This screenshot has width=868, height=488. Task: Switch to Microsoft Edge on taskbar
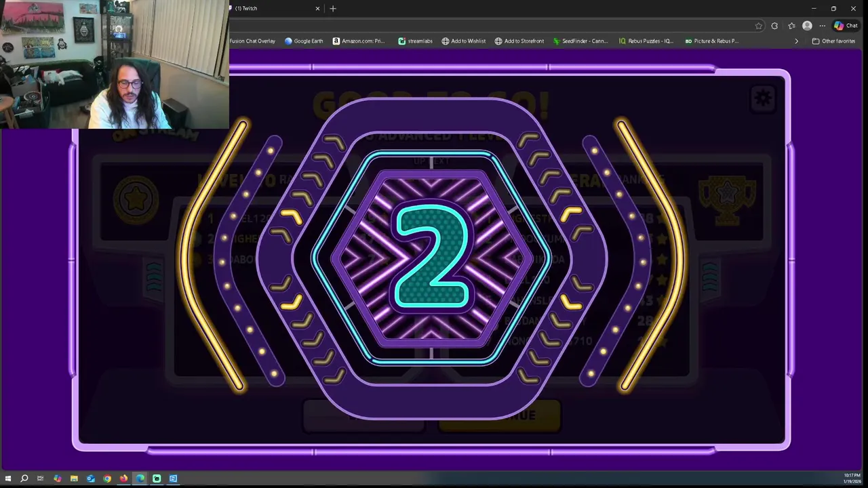[140, 479]
